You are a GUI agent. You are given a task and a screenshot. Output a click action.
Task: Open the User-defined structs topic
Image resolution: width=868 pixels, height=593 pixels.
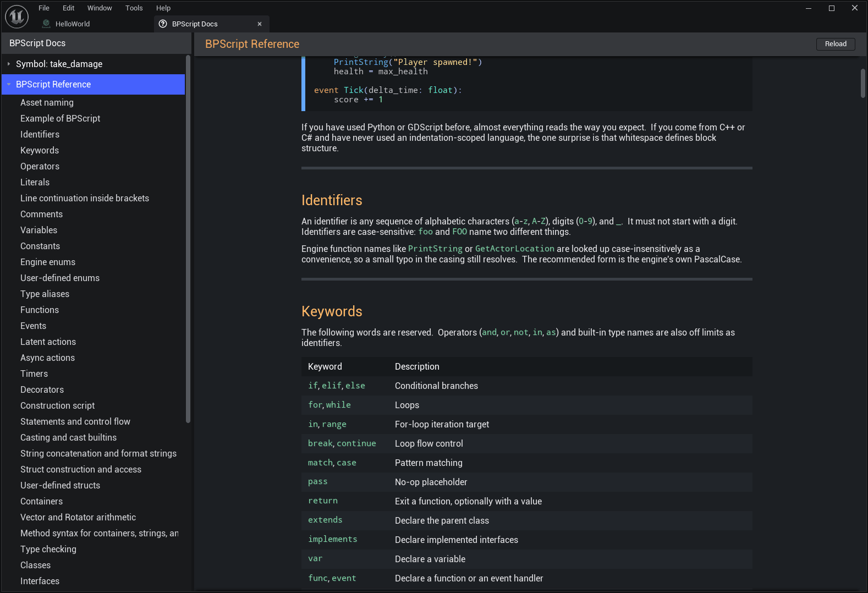[x=60, y=485]
